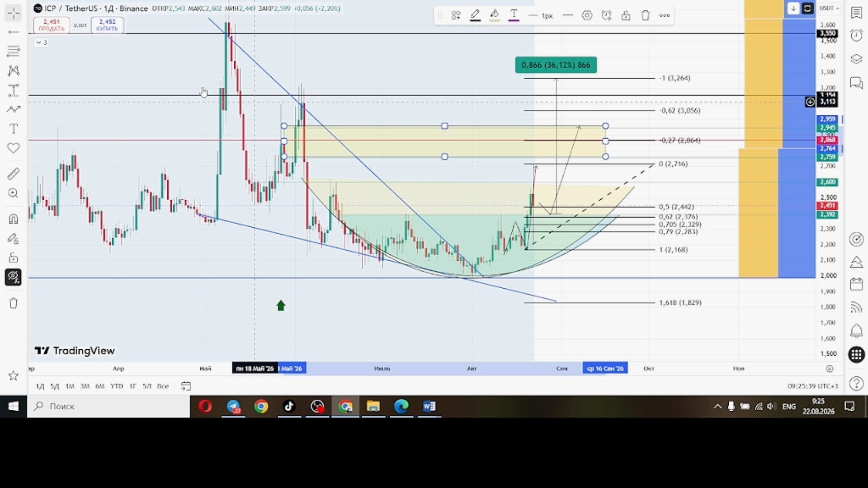Click the ICP / TetherUS symbol title
868x488 pixels.
point(96,9)
